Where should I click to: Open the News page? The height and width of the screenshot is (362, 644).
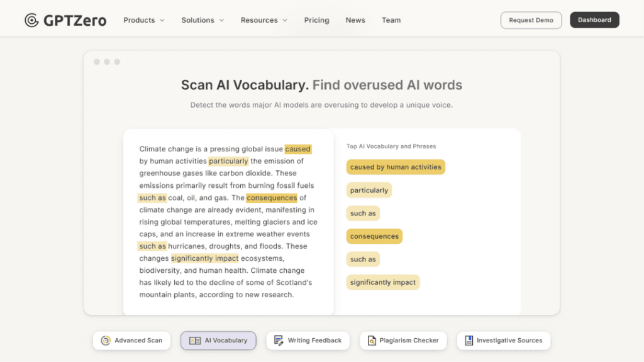pos(355,20)
